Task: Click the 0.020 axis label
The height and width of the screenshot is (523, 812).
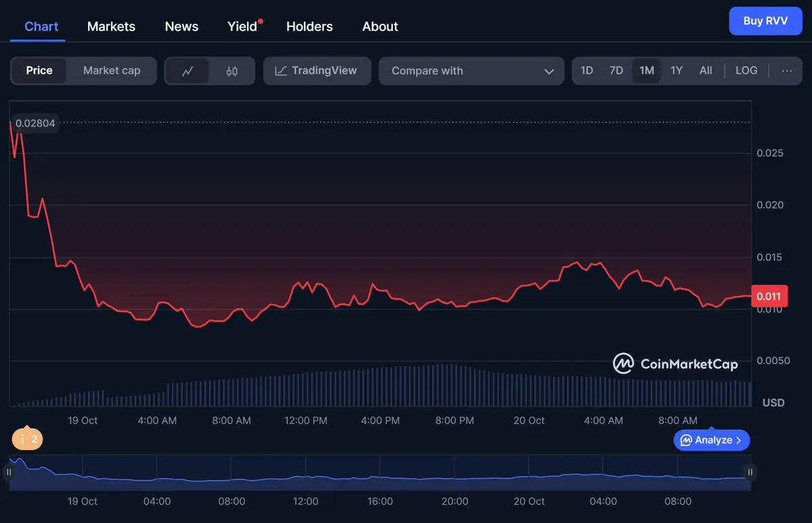Action: pos(769,205)
